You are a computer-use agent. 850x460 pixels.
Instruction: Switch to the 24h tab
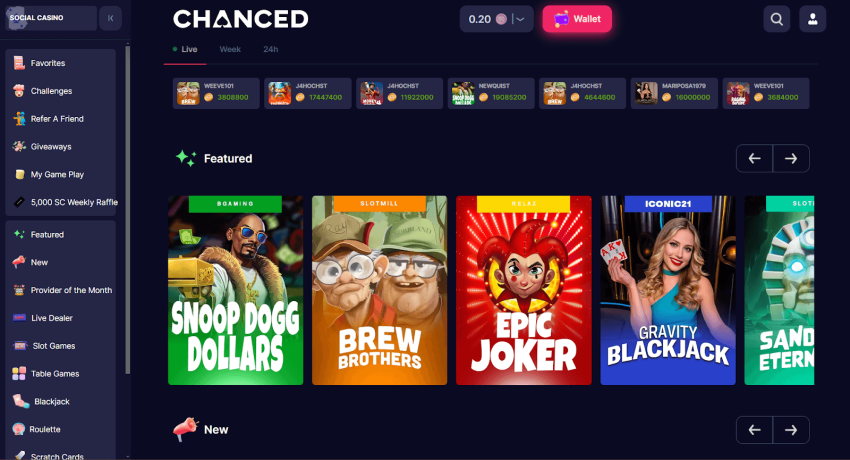click(x=271, y=49)
